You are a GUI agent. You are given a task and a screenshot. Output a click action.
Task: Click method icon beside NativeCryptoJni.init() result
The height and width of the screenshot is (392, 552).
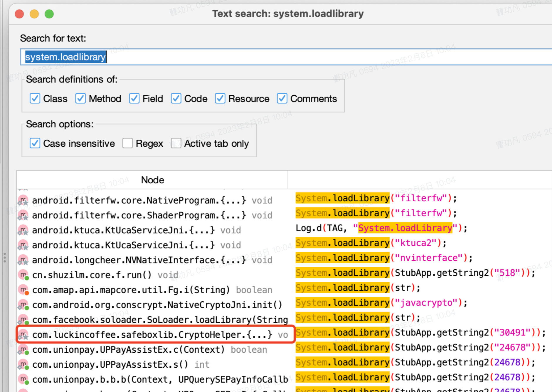[x=23, y=305]
